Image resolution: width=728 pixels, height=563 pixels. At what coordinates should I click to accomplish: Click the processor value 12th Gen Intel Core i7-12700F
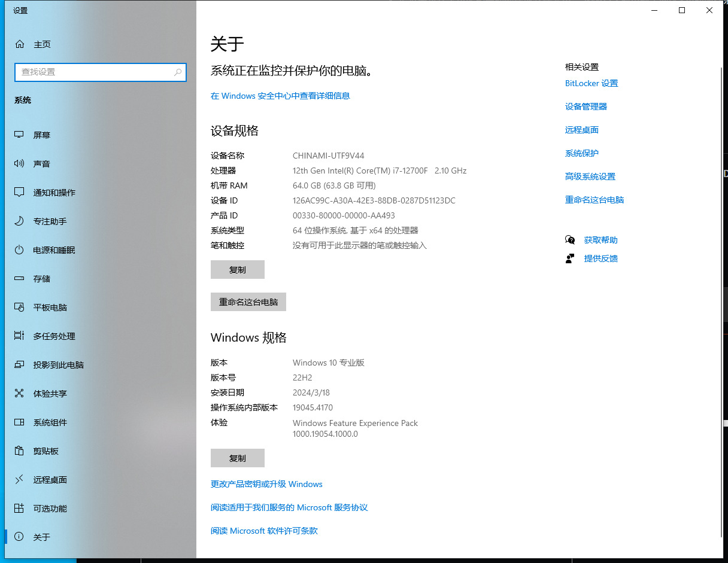point(380,171)
